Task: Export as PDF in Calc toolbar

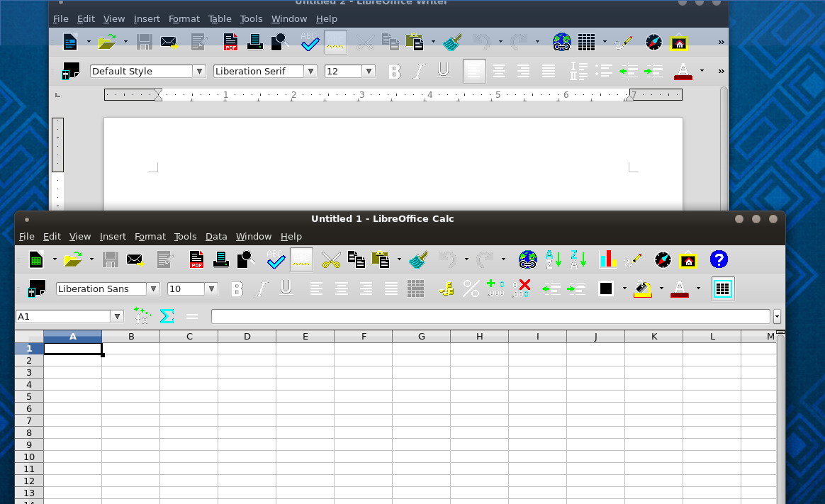Action: pos(197,259)
